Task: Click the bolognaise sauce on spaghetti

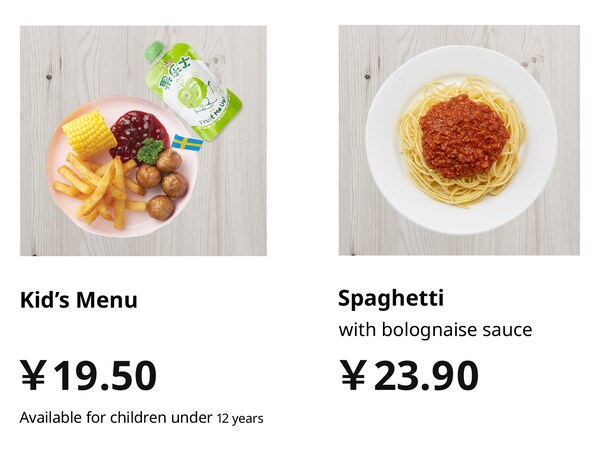Action: [x=464, y=136]
